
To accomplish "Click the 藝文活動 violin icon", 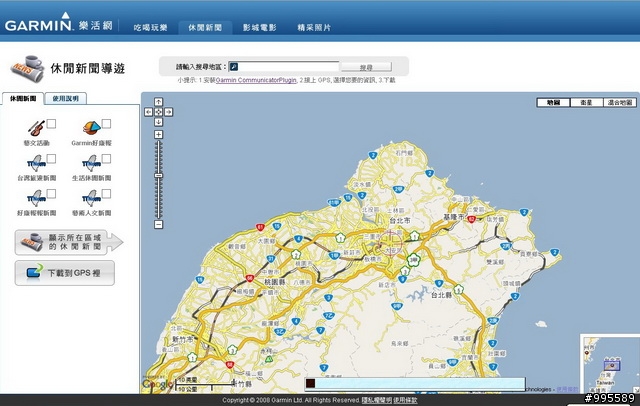I will [36, 128].
